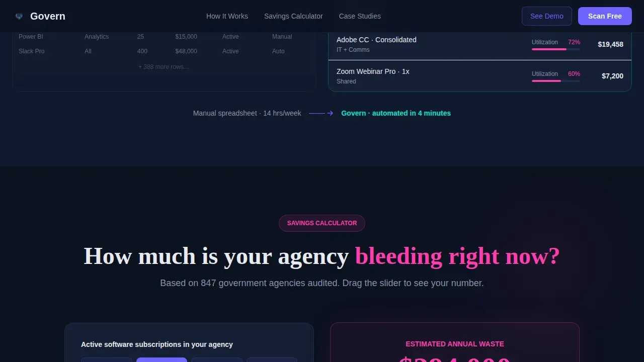Click the Auto renewal cell
This screenshot has height=362, width=644.
pyautogui.click(x=278, y=51)
